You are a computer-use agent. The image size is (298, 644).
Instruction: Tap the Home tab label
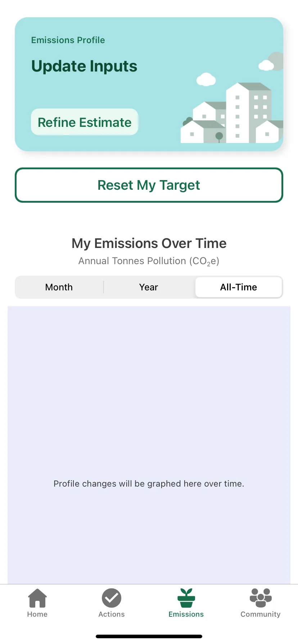[x=37, y=614]
